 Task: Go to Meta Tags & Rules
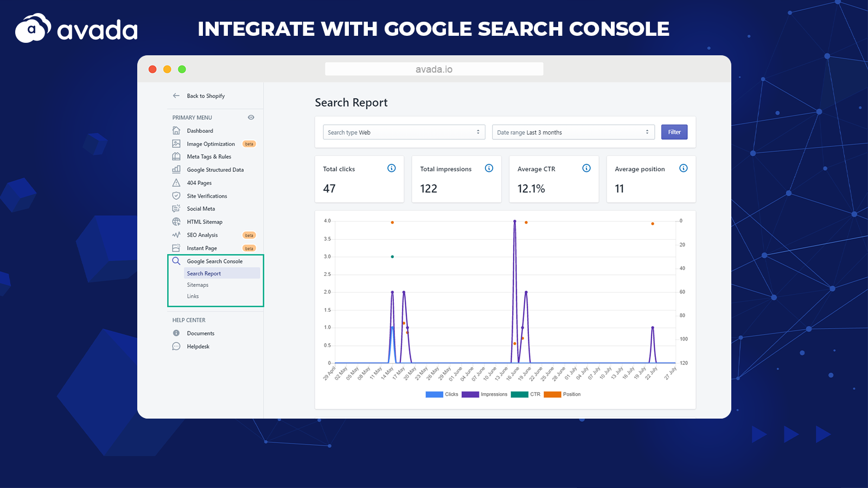point(209,157)
